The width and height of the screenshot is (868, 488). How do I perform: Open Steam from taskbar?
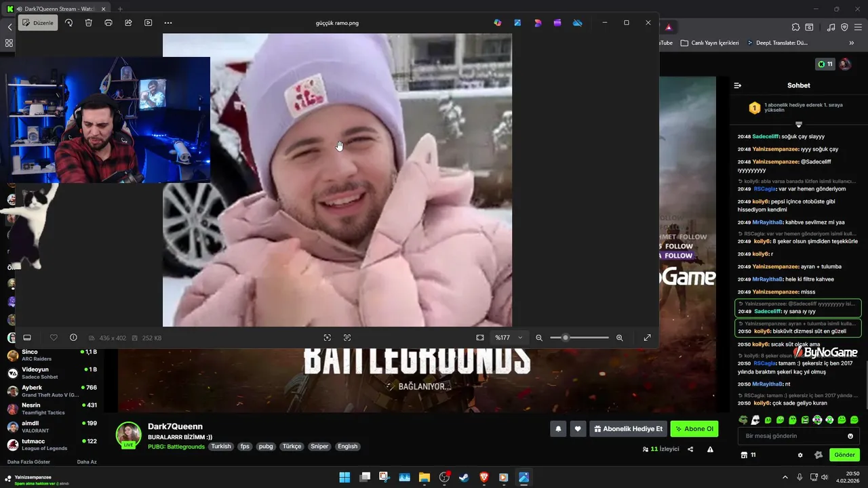click(x=464, y=477)
